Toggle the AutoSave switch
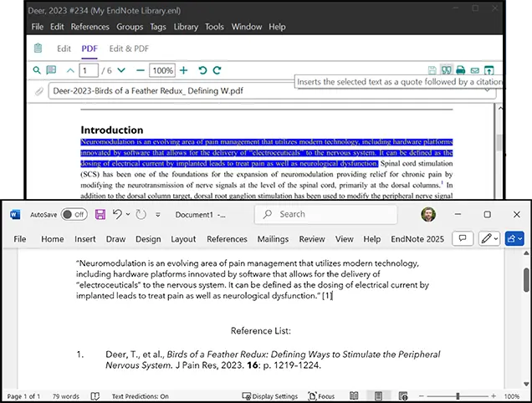 pyautogui.click(x=74, y=214)
